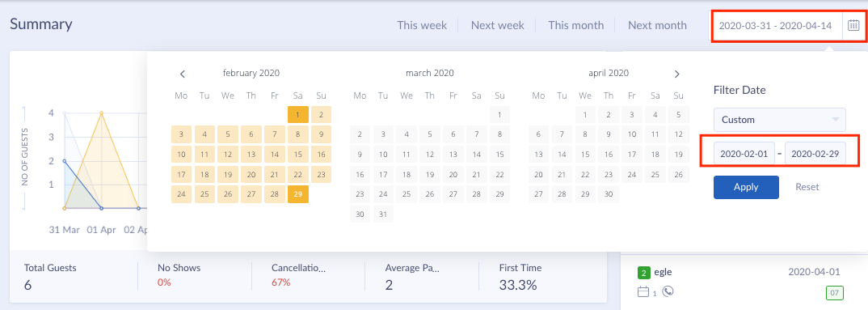Click the Average Party value 2
Screen dimensions: 868x310
click(x=390, y=285)
